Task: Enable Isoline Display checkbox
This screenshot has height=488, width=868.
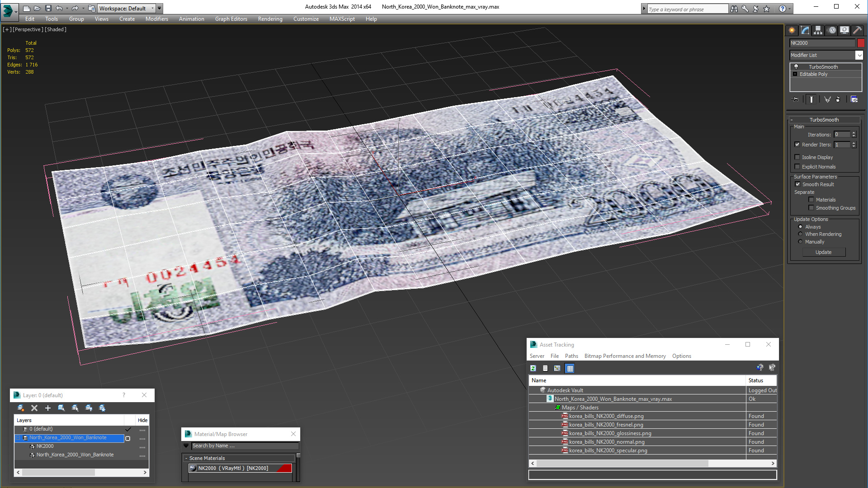Action: pos(797,157)
